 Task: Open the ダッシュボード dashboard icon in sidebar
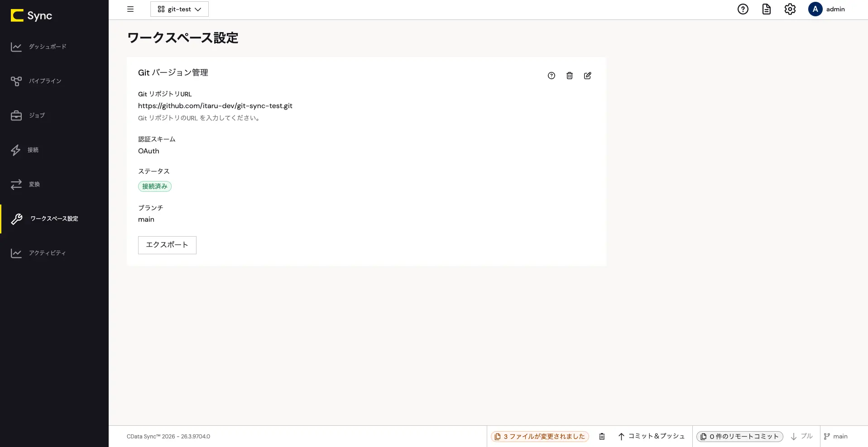(16, 47)
